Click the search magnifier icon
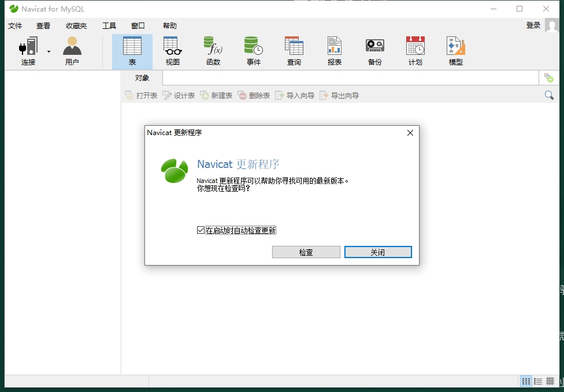564x392 pixels. [x=549, y=95]
